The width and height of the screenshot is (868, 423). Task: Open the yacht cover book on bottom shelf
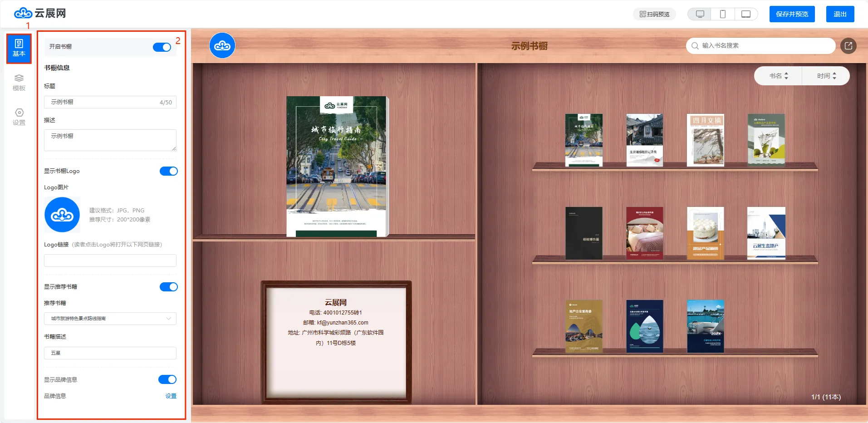pos(706,326)
